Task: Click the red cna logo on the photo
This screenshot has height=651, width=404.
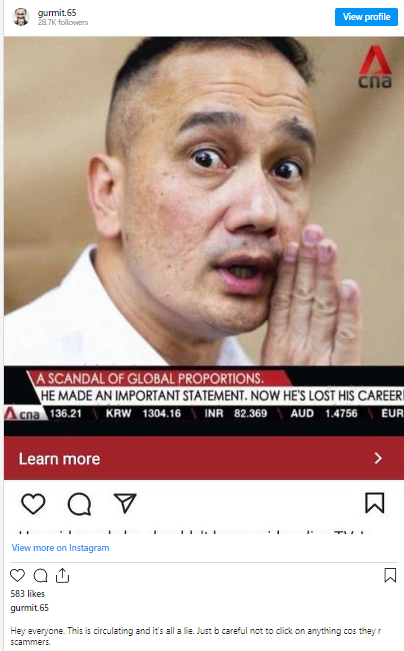Action: pyautogui.click(x=375, y=66)
